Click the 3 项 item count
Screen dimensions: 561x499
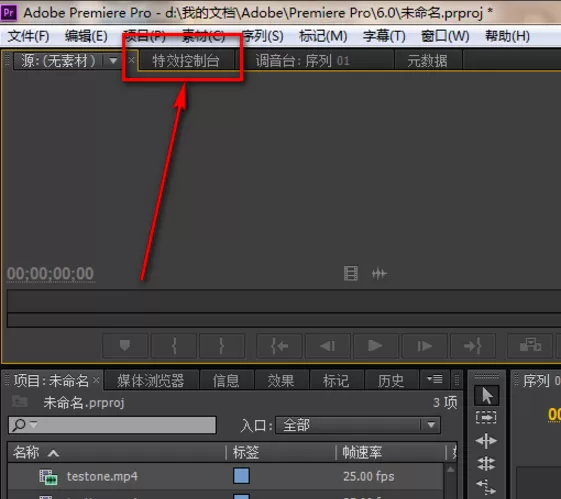(445, 403)
